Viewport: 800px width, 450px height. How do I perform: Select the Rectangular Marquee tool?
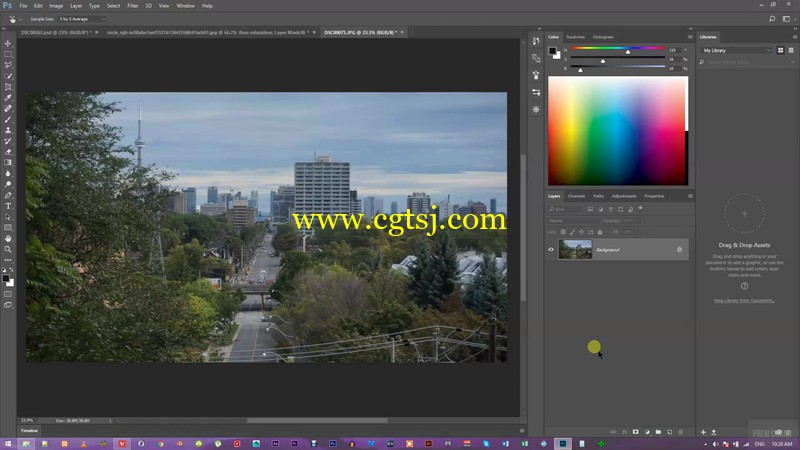[x=8, y=54]
